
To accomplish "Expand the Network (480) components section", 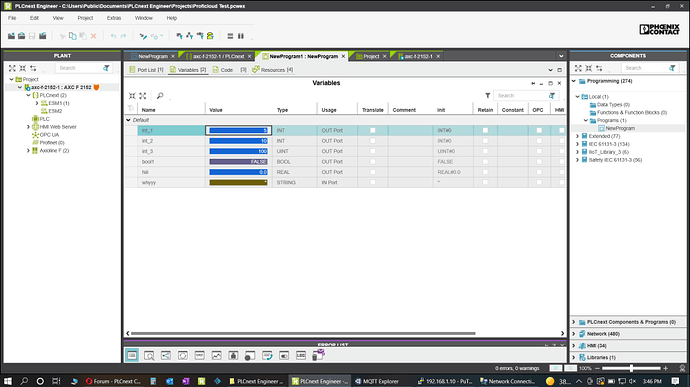I will click(574, 334).
